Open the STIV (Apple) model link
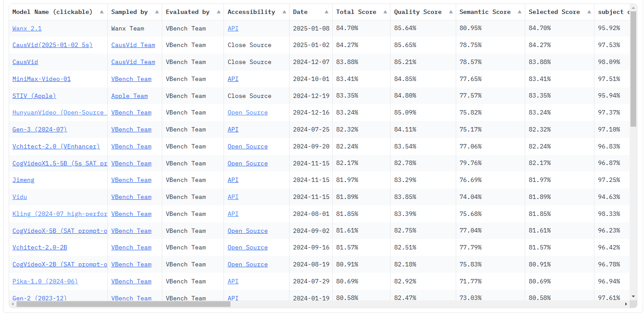 click(x=34, y=96)
